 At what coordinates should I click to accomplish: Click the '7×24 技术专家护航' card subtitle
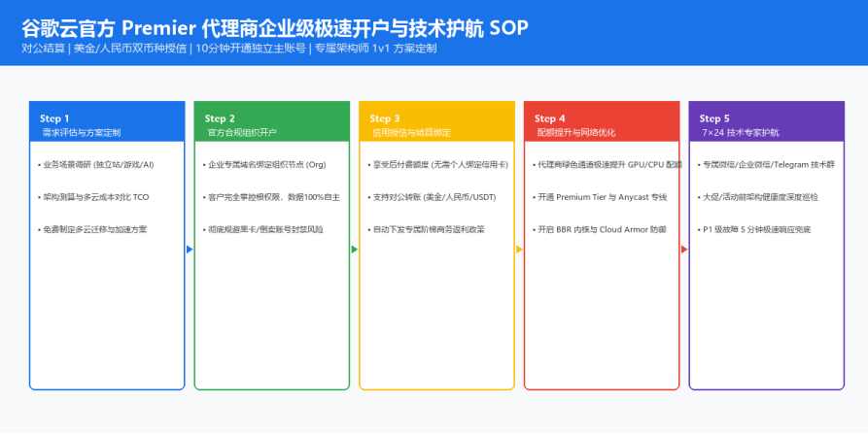tap(741, 133)
